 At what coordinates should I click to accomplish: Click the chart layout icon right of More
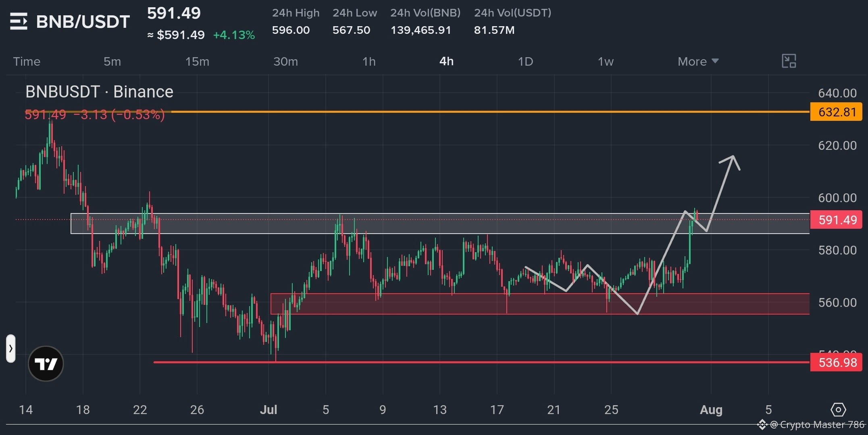789,61
